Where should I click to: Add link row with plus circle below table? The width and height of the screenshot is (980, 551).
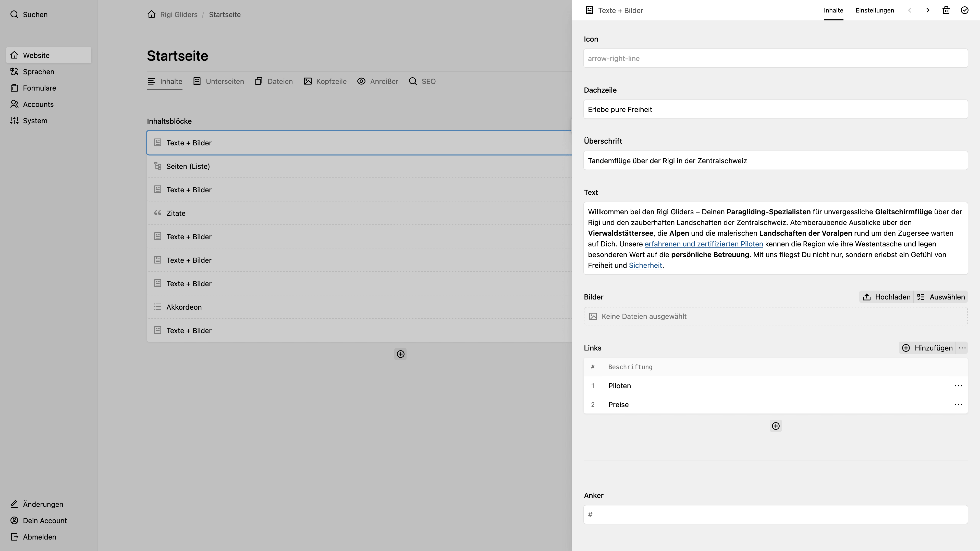click(776, 426)
